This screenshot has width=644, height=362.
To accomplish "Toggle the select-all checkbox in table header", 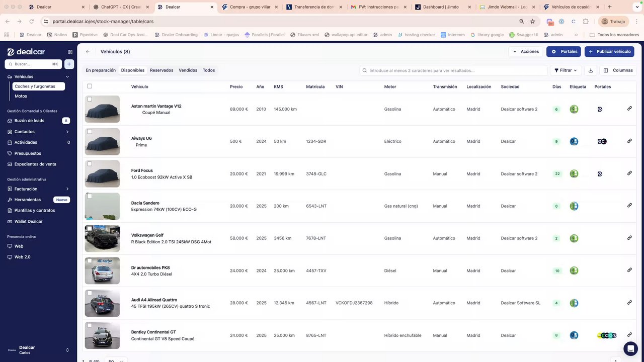I will [x=90, y=86].
